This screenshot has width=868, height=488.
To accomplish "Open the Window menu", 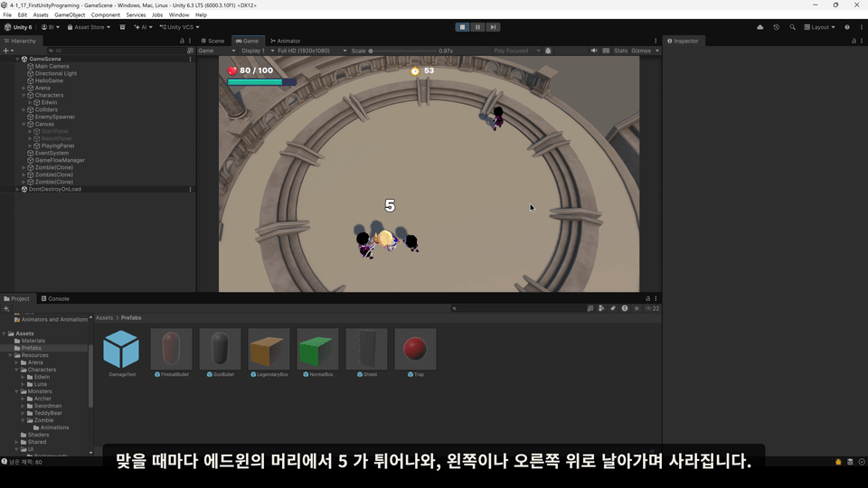I will click(x=179, y=15).
